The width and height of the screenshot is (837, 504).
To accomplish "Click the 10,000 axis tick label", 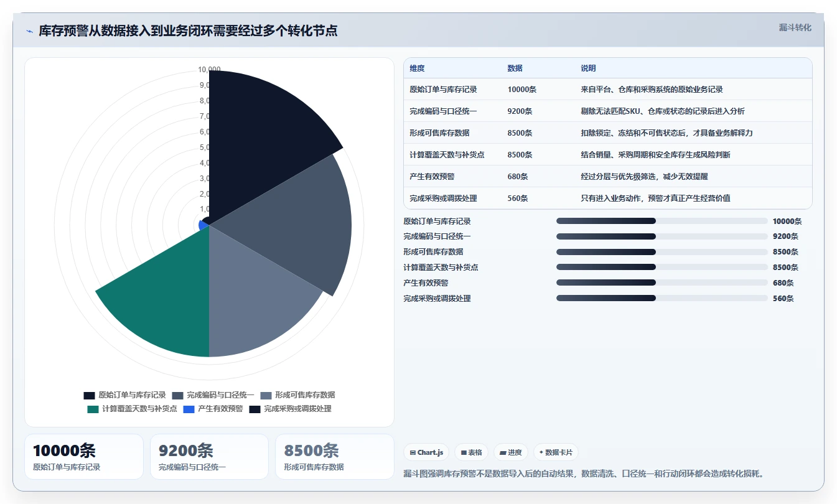I will (208, 69).
